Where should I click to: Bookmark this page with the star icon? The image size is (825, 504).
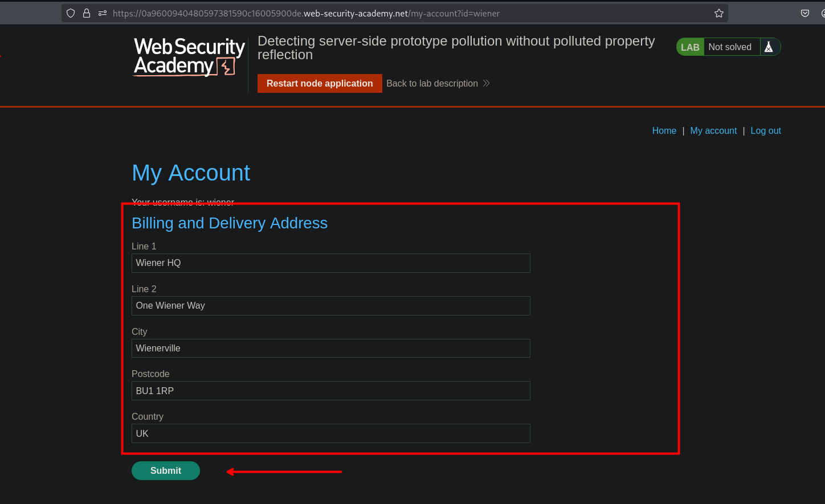pyautogui.click(x=719, y=13)
